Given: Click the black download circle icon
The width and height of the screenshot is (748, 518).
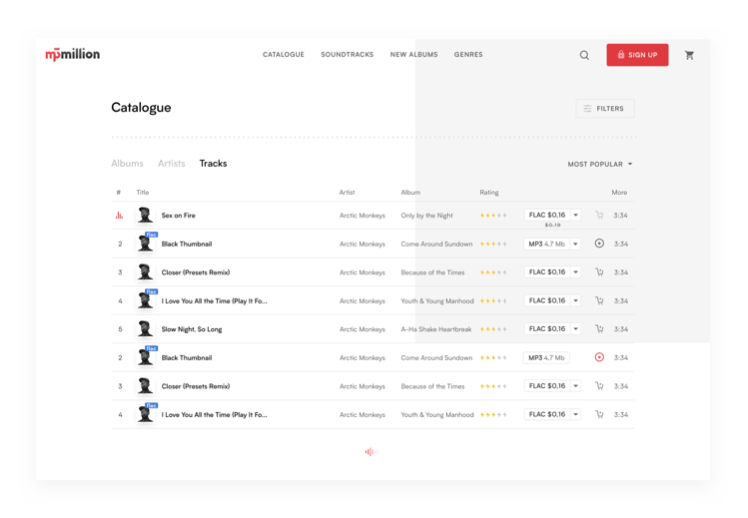Looking at the screenshot, I should 599,243.
